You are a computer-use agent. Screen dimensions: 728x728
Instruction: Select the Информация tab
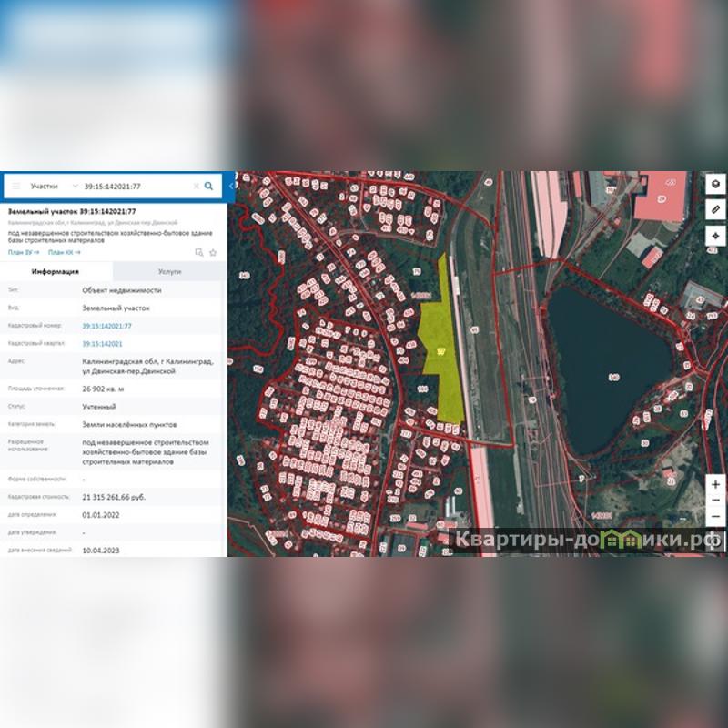(56, 271)
